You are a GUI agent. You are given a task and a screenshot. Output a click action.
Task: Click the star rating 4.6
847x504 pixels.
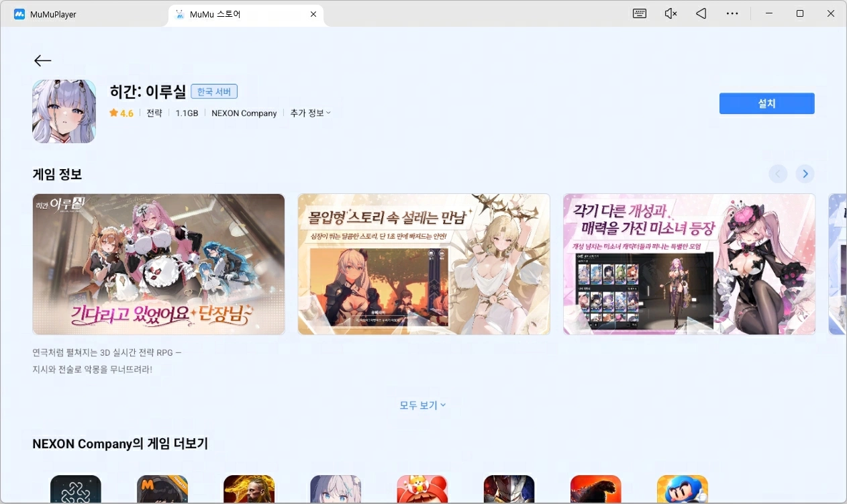pos(121,113)
